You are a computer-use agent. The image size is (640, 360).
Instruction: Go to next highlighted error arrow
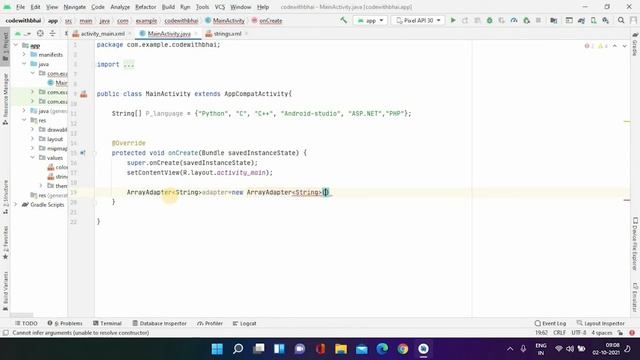pos(624,46)
